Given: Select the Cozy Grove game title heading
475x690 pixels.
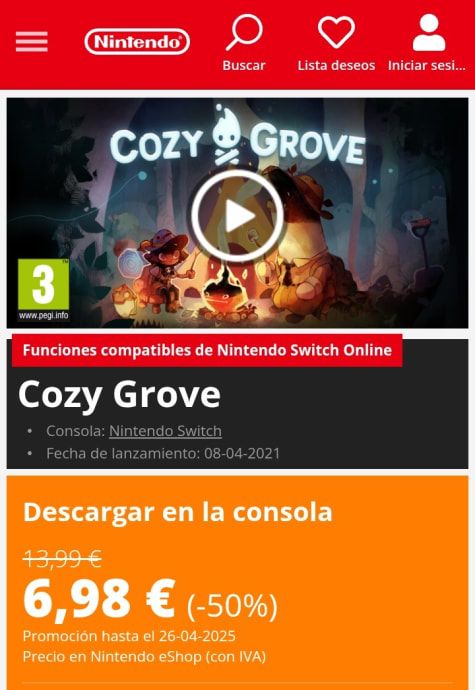Looking at the screenshot, I should [x=119, y=395].
